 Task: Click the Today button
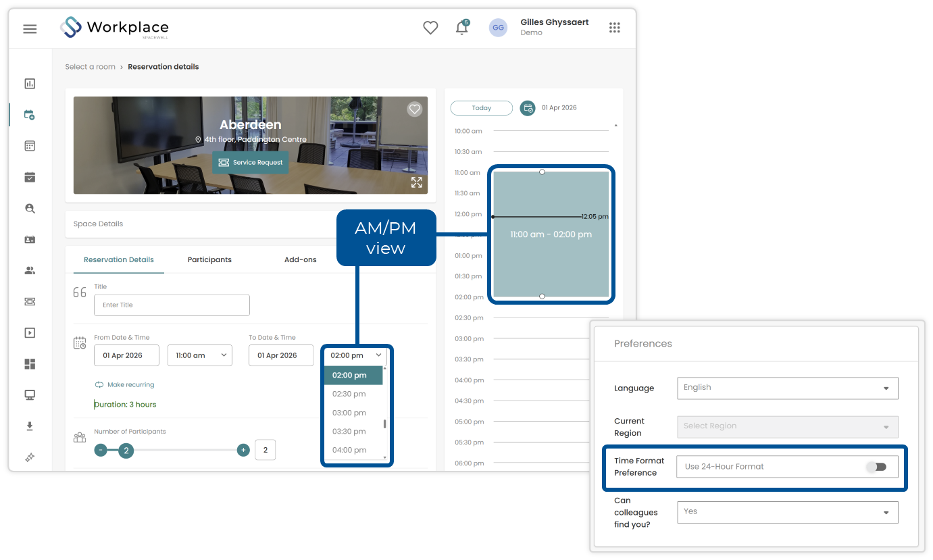[x=482, y=108]
